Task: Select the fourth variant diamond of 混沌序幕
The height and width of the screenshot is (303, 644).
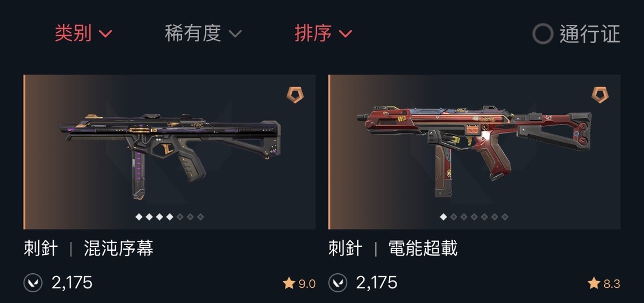Action: point(169,217)
